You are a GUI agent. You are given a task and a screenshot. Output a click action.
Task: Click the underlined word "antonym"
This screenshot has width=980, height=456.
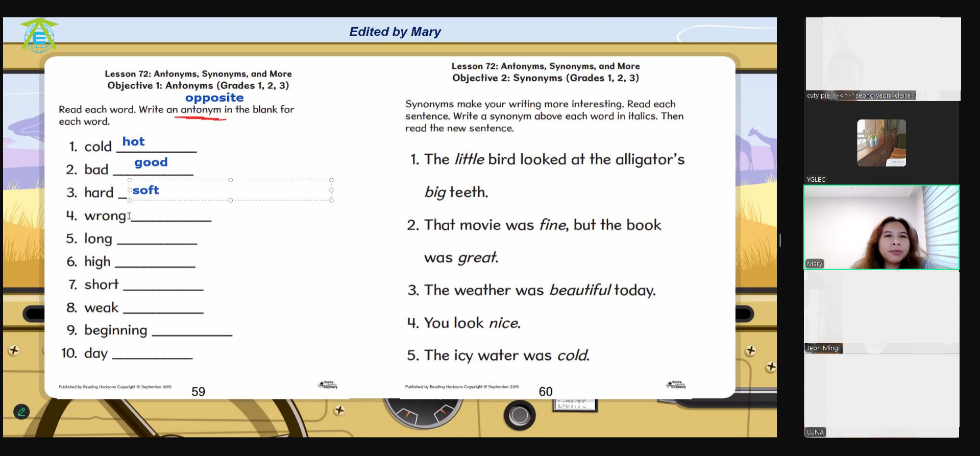pos(201,110)
